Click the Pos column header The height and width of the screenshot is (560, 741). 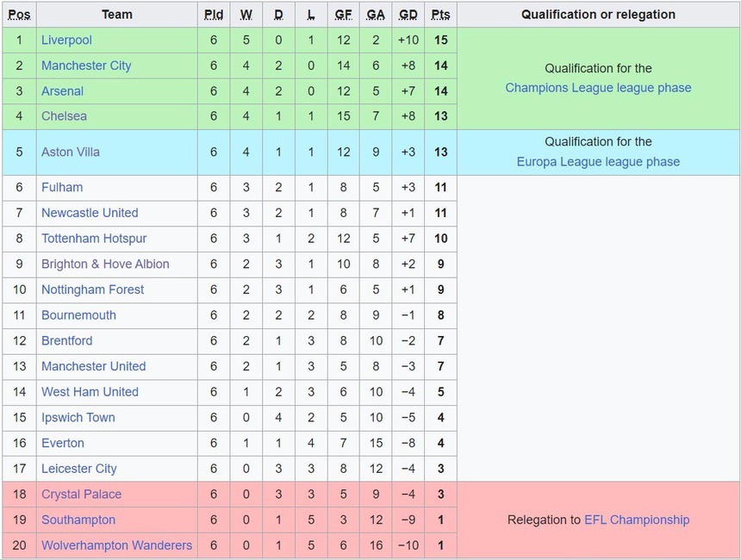[x=20, y=15]
